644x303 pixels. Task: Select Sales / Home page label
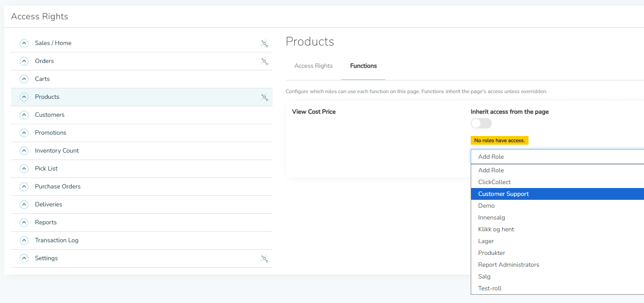tap(53, 43)
